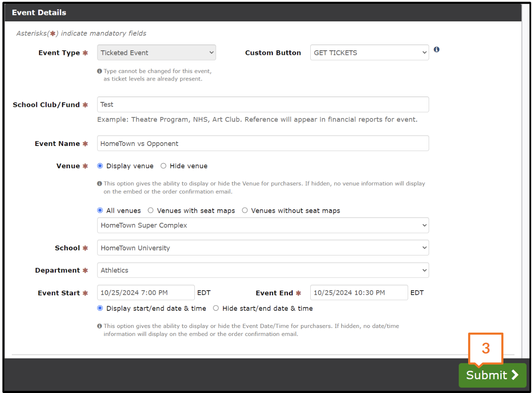
Task: Filter by Venues with seat maps
Action: [150, 211]
